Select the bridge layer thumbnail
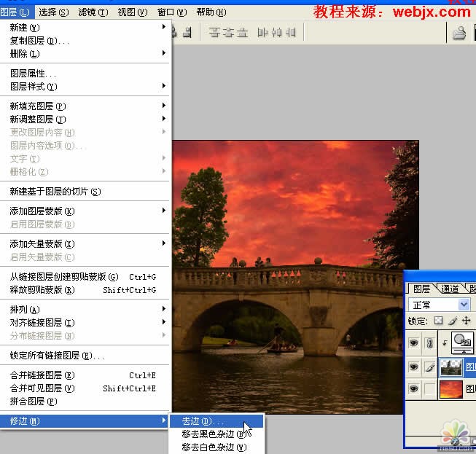The height and width of the screenshot is (454, 476). tap(451, 367)
